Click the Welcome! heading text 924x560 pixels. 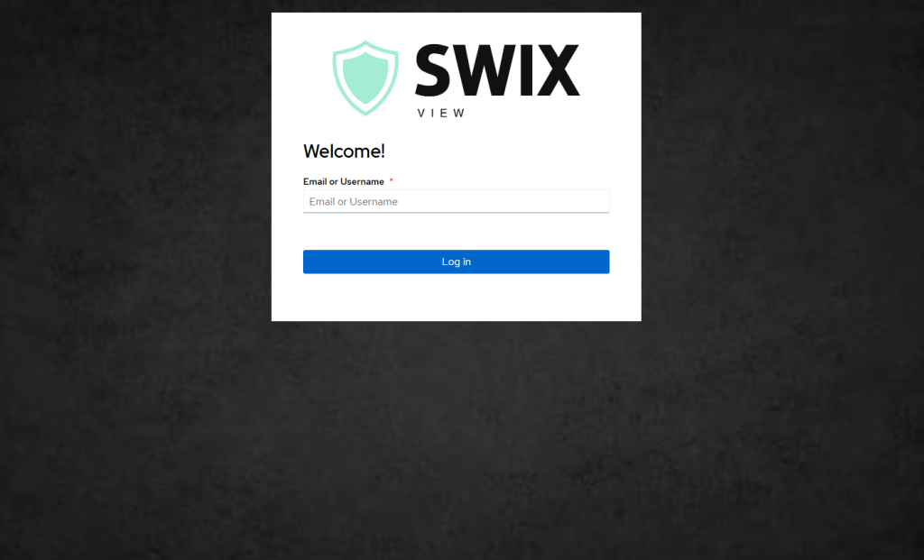tap(344, 151)
